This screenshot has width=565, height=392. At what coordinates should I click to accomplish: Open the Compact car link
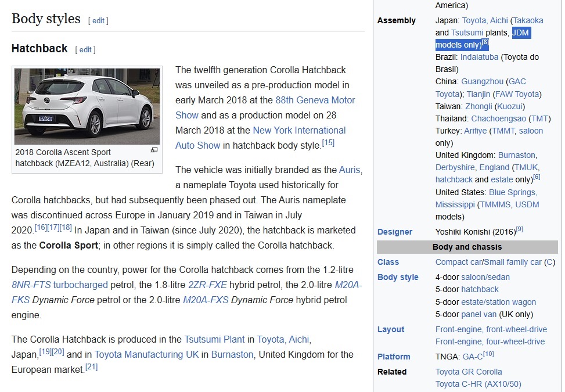[x=458, y=262]
